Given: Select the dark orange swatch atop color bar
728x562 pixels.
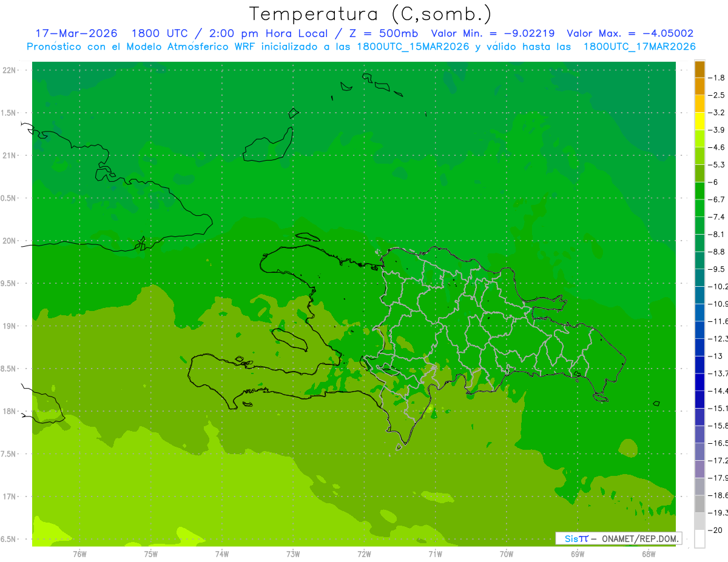Looking at the screenshot, I should (699, 69).
